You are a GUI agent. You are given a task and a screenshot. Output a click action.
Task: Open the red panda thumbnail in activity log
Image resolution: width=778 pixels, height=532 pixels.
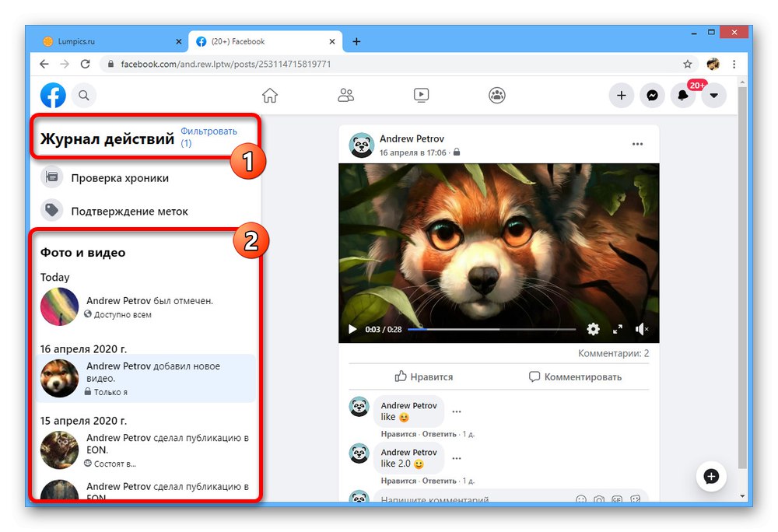click(60, 378)
